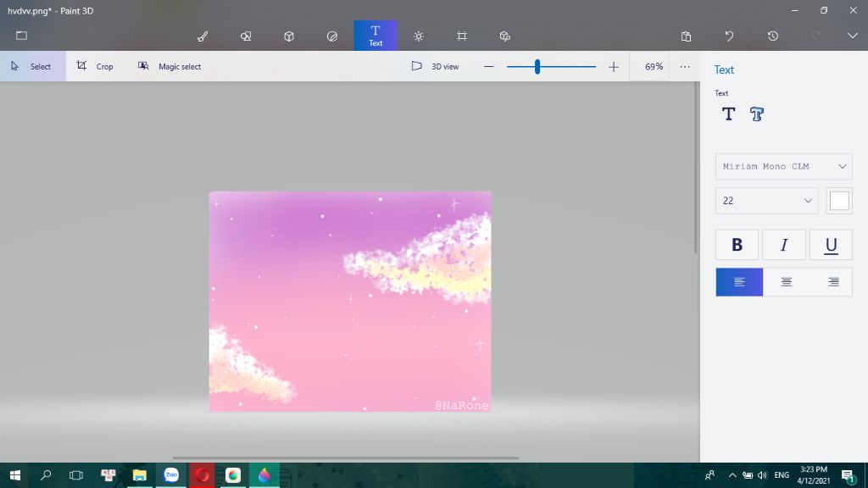Viewport: 868px width, 488px height.
Task: Open the Stickers panel
Action: (331, 36)
